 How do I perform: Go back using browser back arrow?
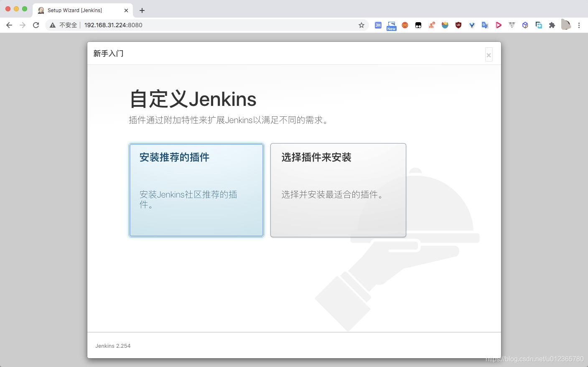[x=9, y=25]
